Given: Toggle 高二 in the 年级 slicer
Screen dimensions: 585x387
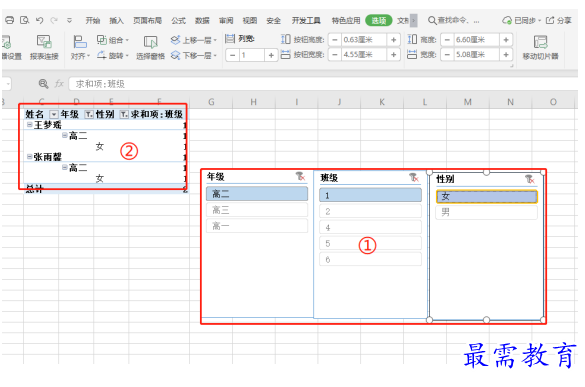Looking at the screenshot, I should tap(257, 194).
